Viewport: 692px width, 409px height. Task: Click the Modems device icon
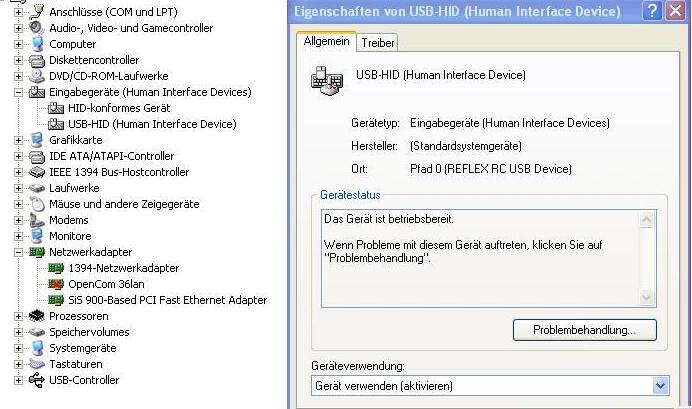pos(38,220)
